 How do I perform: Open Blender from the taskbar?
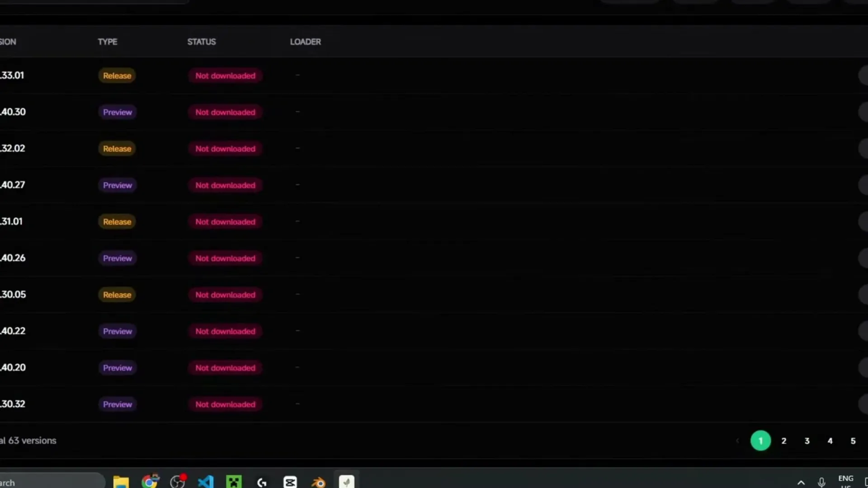coord(319,483)
